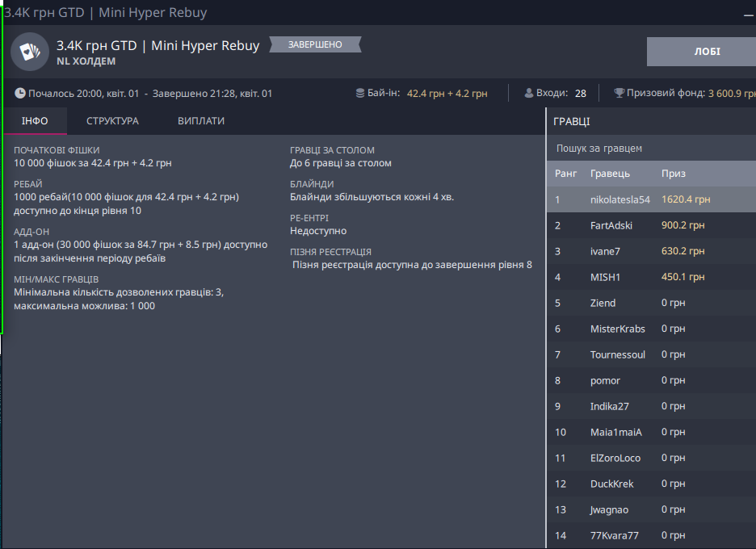Select player DuckKrek row
The image size is (756, 549).
(x=651, y=484)
